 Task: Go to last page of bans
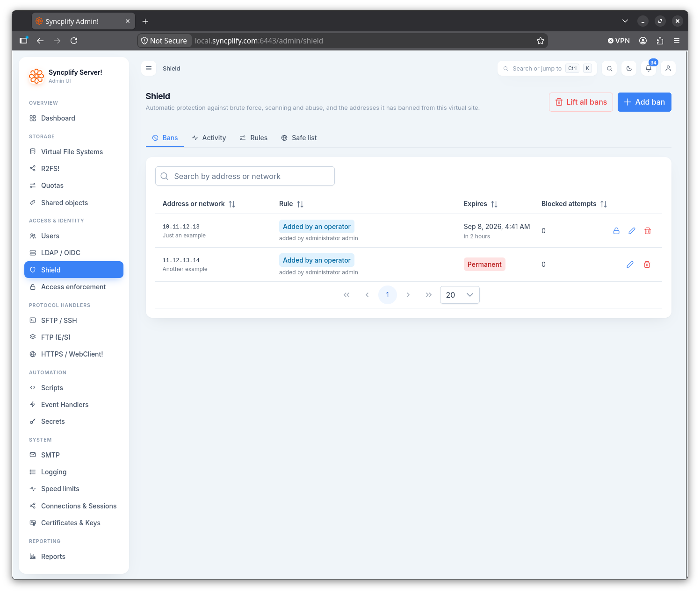click(x=429, y=295)
